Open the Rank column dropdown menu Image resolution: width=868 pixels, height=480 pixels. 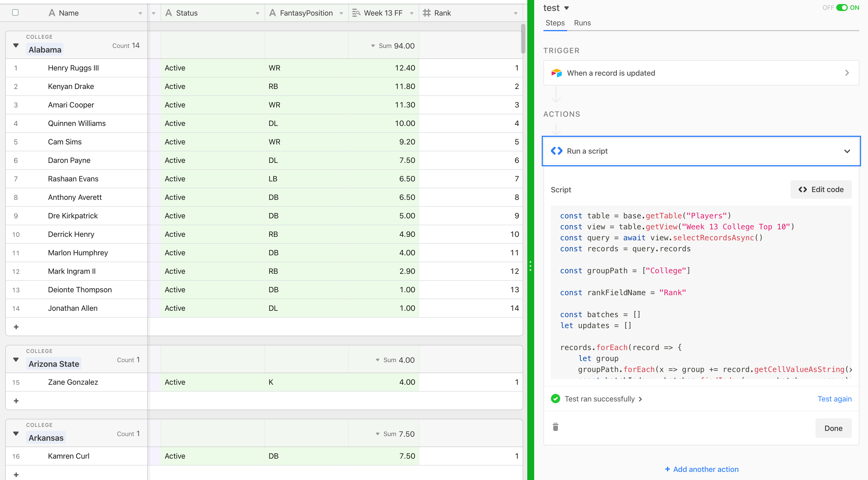pyautogui.click(x=515, y=13)
